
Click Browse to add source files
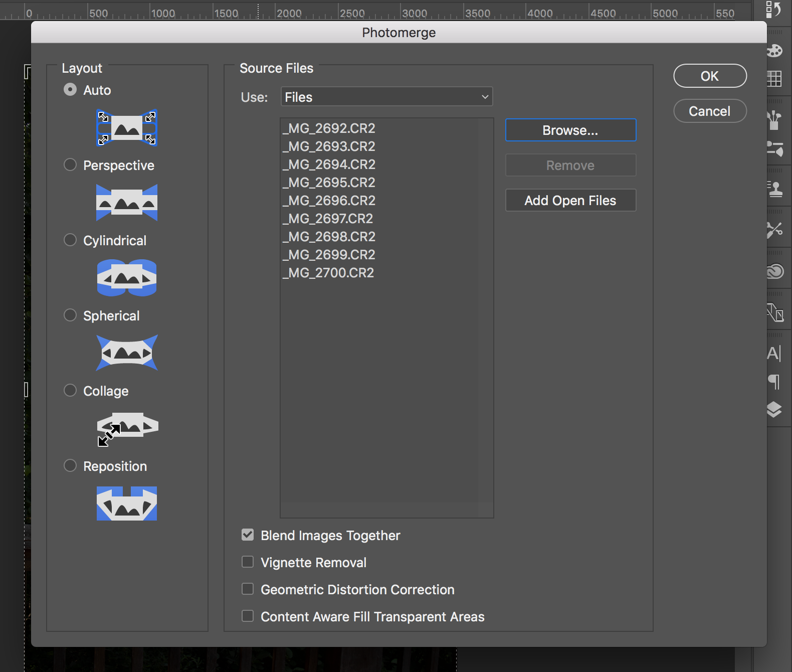coord(570,130)
